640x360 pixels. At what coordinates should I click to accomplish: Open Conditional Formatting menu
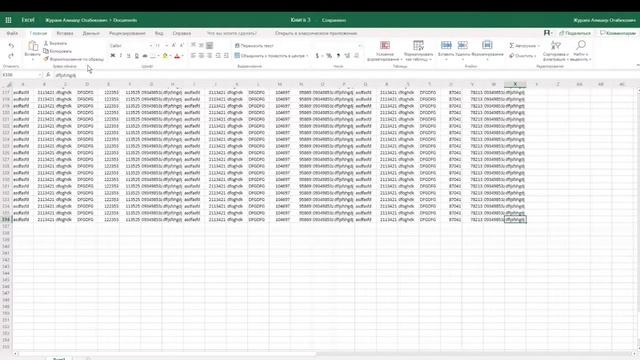coord(384,51)
